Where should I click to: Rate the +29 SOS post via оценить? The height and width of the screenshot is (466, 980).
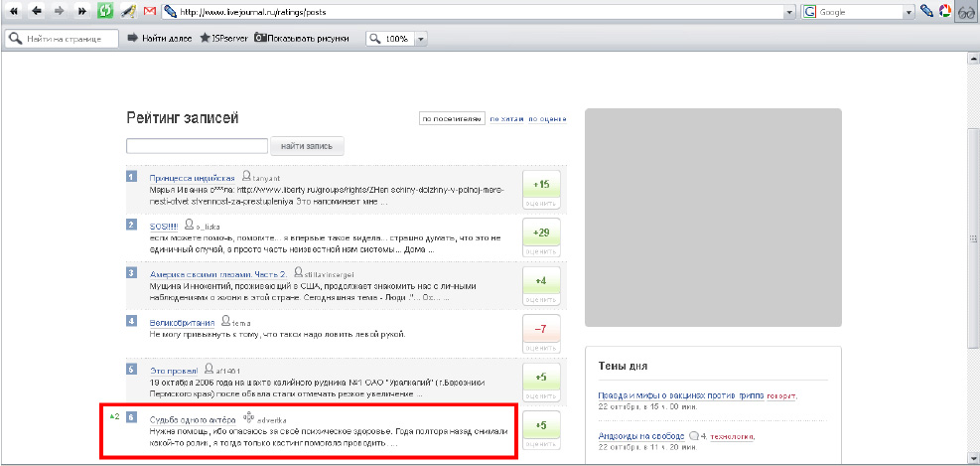(x=541, y=252)
